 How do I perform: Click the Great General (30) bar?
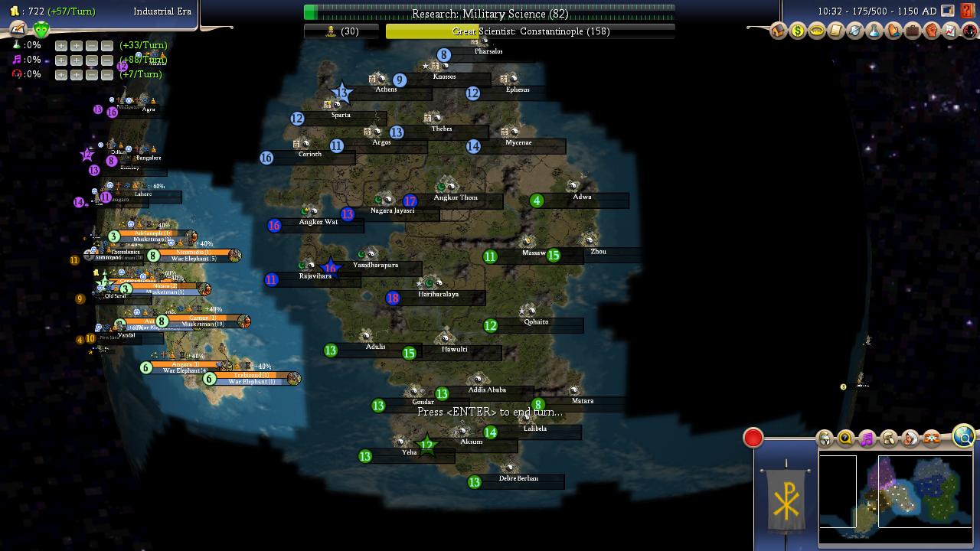click(x=341, y=31)
